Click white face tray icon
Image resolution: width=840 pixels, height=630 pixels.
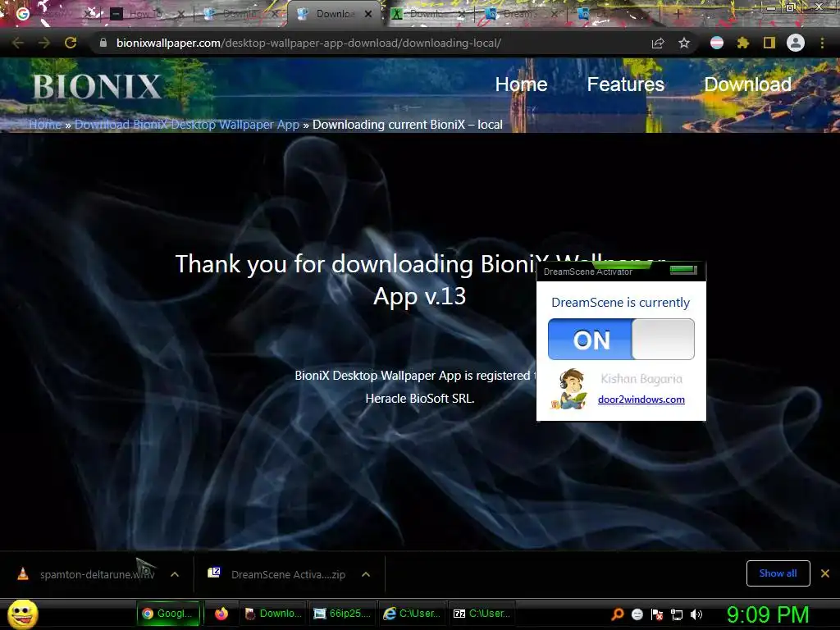(x=637, y=614)
